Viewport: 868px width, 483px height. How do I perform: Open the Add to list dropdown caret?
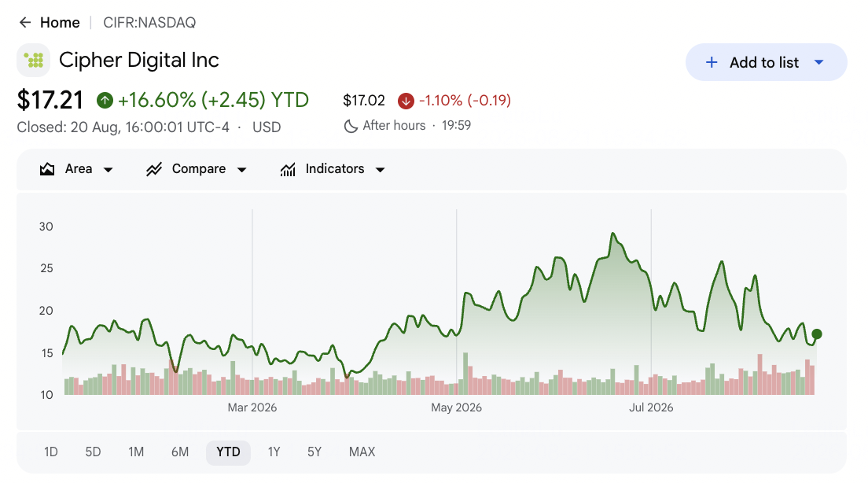pos(819,63)
